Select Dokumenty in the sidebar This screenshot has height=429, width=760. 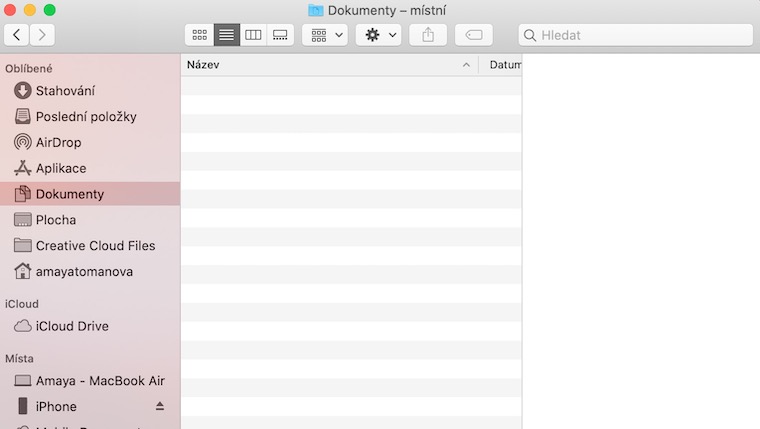click(x=90, y=194)
